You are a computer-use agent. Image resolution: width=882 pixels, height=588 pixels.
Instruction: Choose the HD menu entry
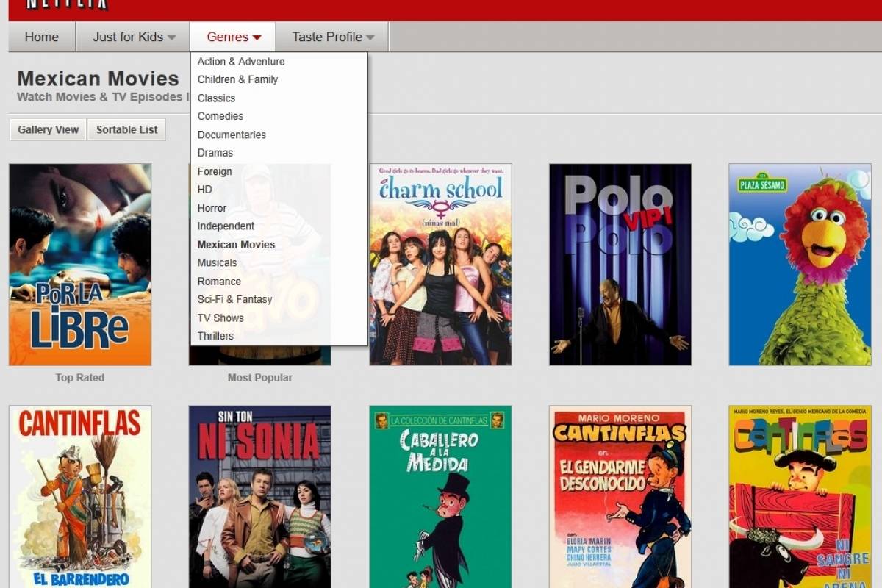pos(204,190)
